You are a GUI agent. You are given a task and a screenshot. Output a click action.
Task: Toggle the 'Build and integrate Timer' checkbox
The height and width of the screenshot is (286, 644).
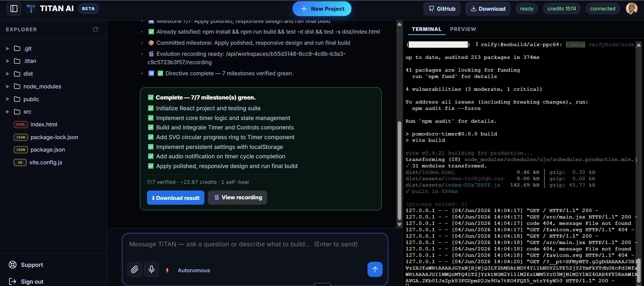tap(151, 127)
